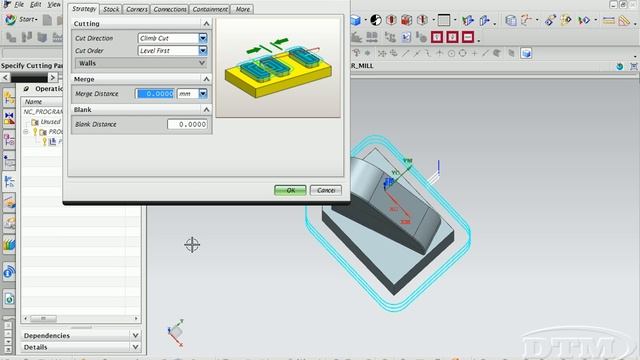Dismiss the dialog with Cancel
Screen dimensions: 640x360
click(x=326, y=190)
